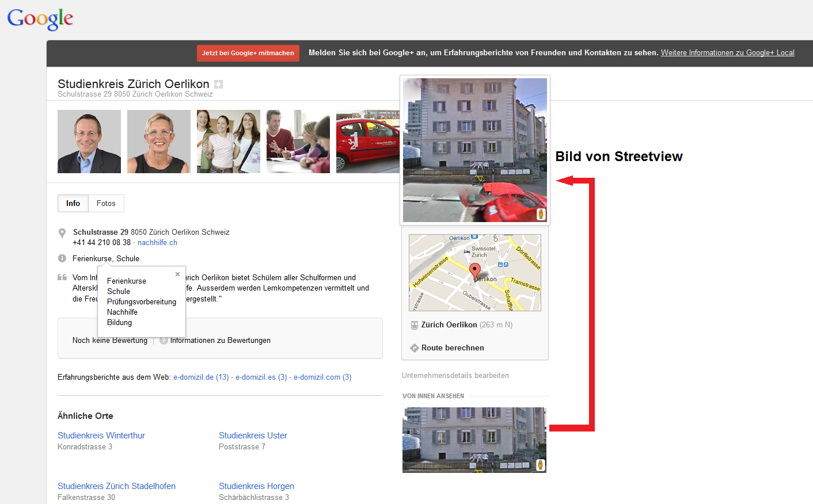Click the directions icon beside Route berechnen
This screenshot has height=504, width=813.
pyautogui.click(x=414, y=348)
